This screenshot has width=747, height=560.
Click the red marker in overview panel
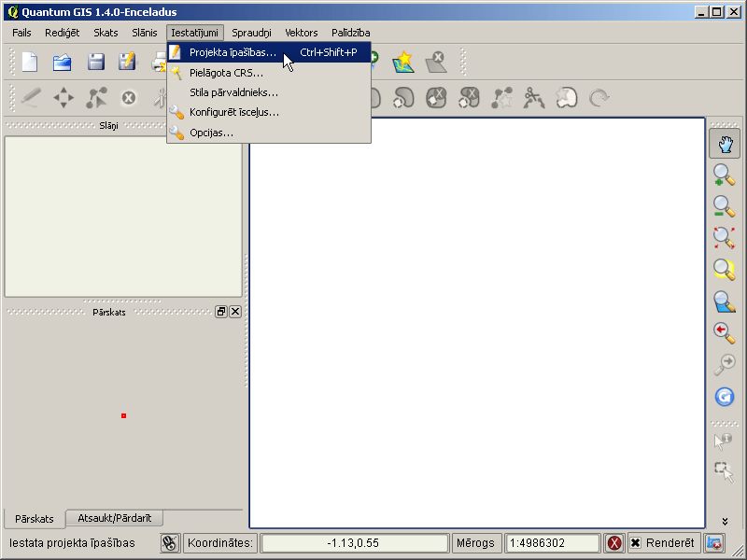click(124, 415)
